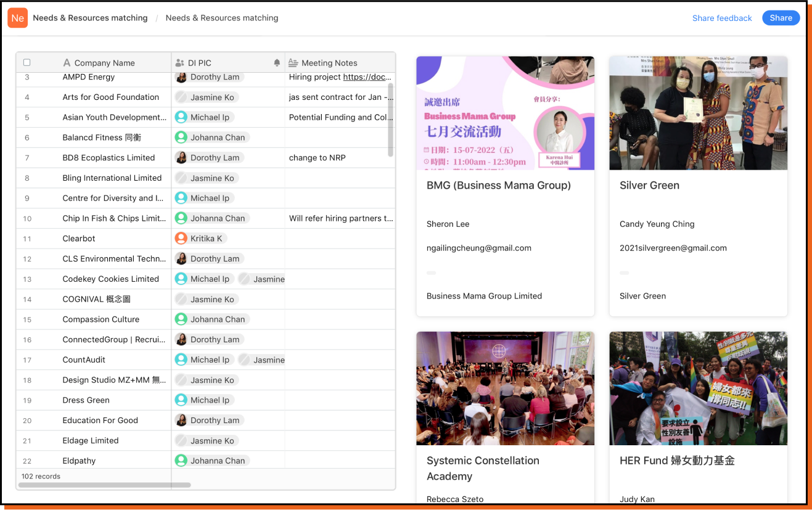Open the first Needs & Resources matching breadcrumb

90,18
